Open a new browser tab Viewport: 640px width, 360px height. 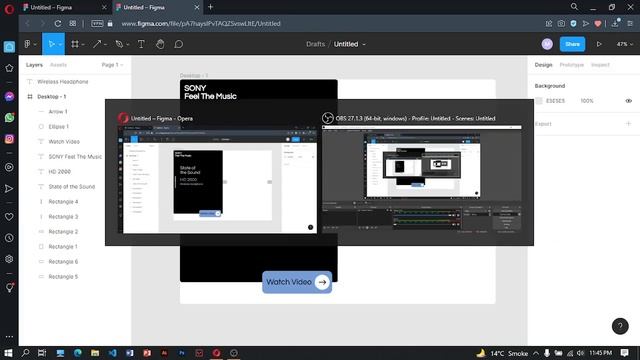[x=210, y=7]
